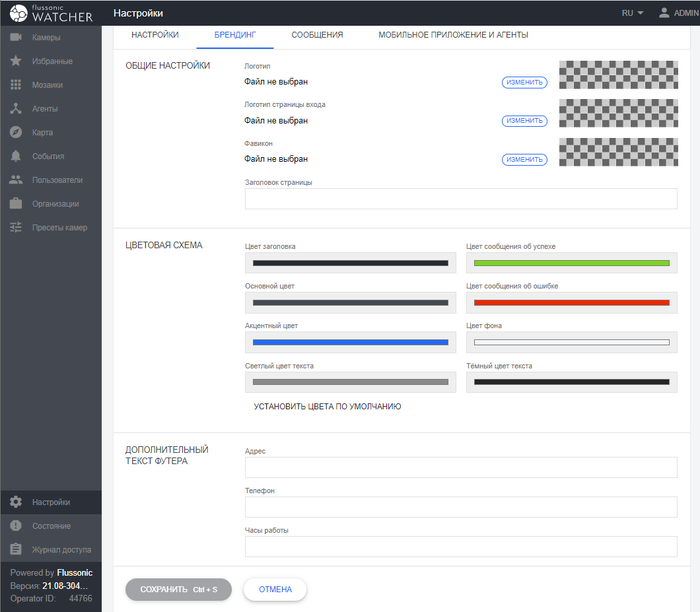Click Установить цвета по умолчанию

tap(328, 407)
